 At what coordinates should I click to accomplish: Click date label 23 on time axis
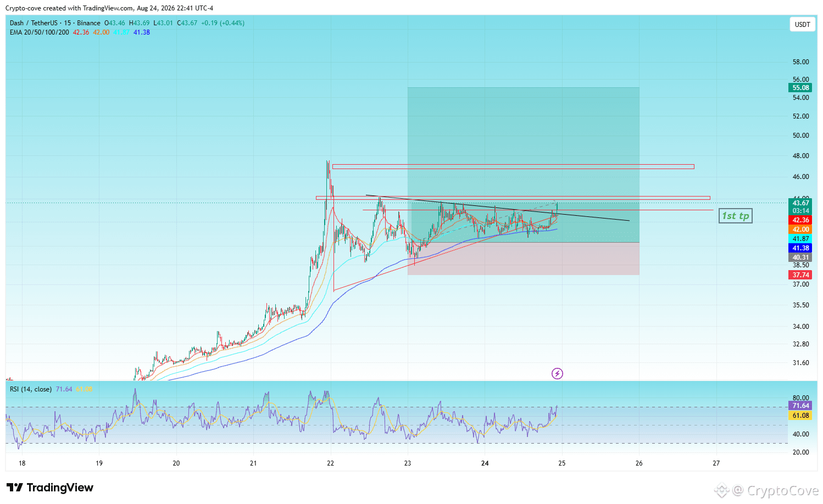(408, 463)
